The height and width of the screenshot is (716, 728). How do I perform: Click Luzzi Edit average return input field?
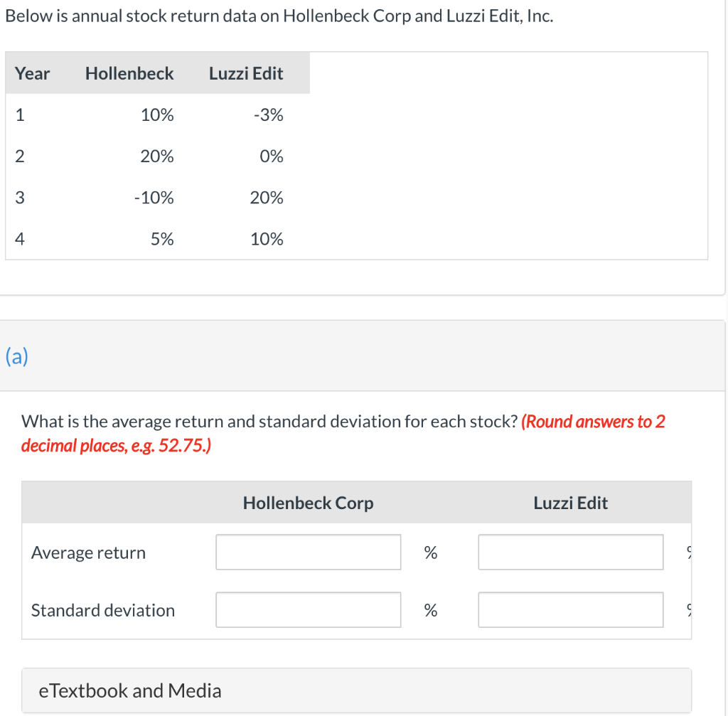point(570,552)
